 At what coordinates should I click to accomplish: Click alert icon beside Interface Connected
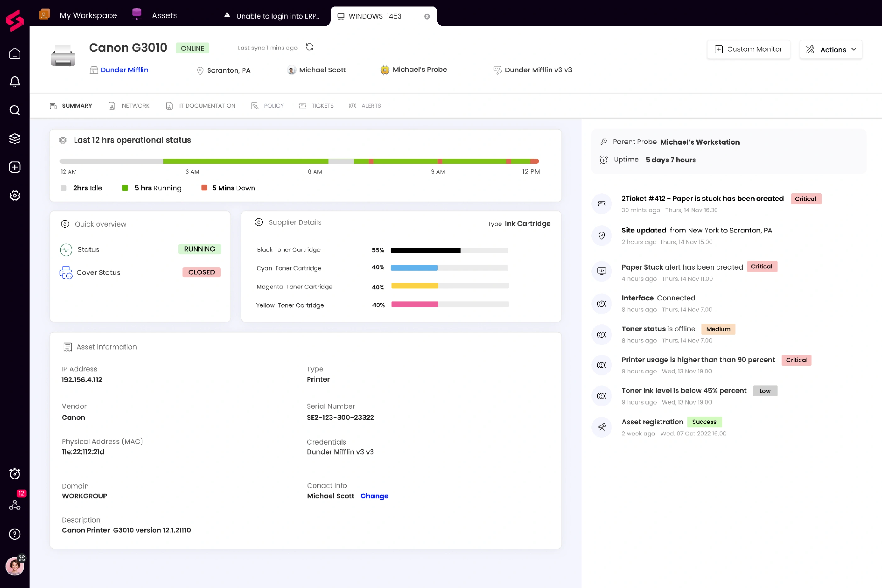click(602, 304)
